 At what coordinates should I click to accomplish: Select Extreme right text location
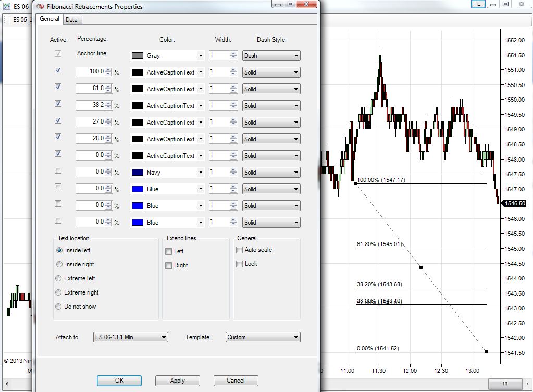(x=58, y=292)
